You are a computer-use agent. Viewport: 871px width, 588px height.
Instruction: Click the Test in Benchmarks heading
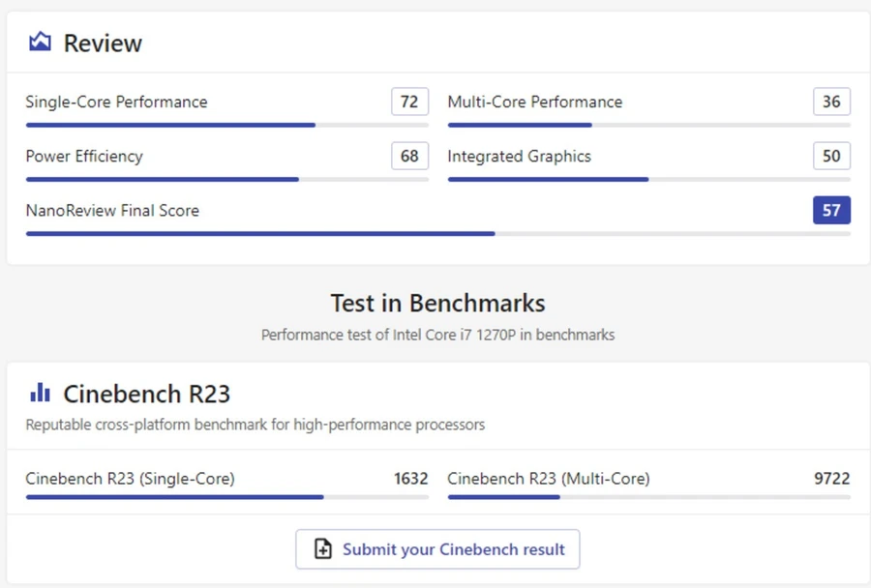(437, 303)
